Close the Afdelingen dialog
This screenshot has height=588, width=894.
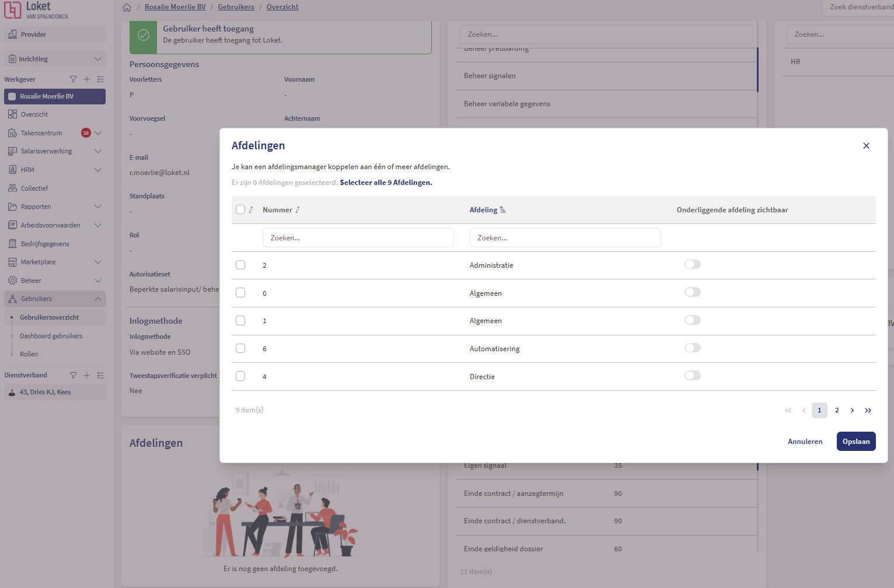pos(866,146)
